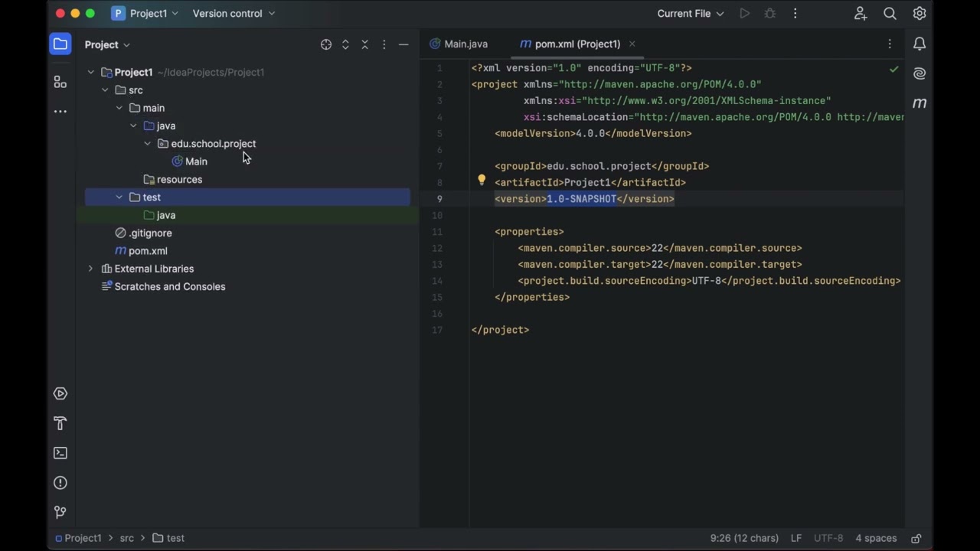Click the intention lightbulb on line 8
Screen dimensions: 980x551
(x=482, y=181)
